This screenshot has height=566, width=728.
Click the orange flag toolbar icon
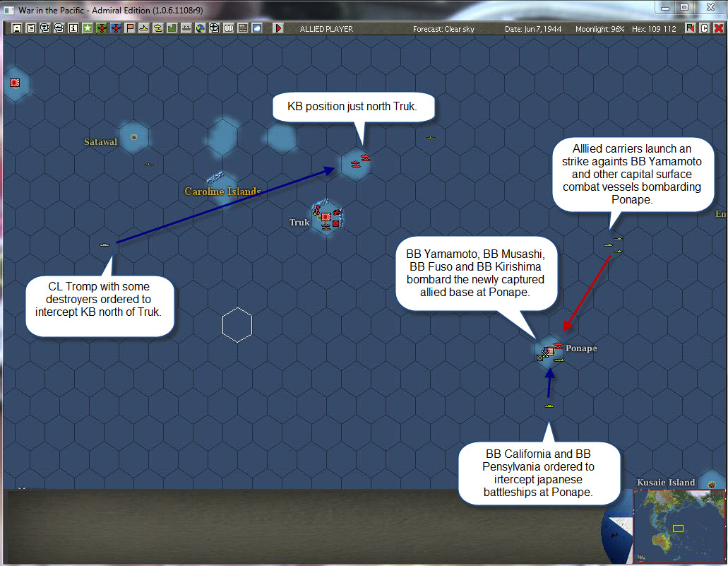(130, 28)
